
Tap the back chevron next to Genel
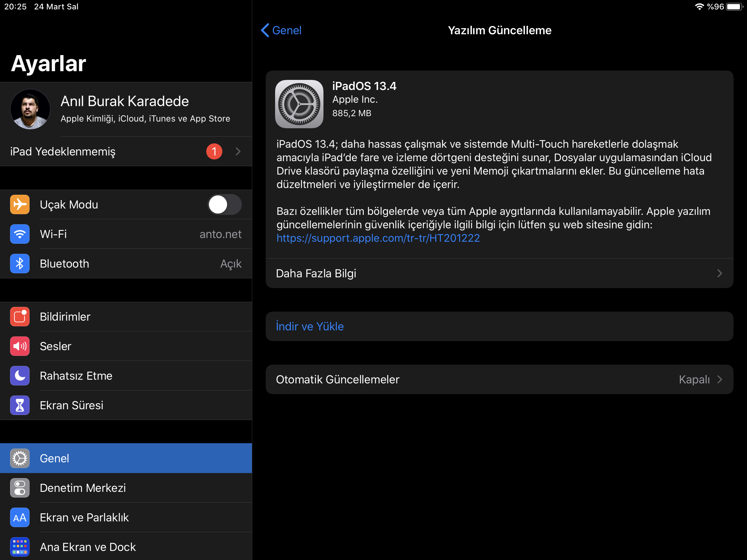click(265, 30)
